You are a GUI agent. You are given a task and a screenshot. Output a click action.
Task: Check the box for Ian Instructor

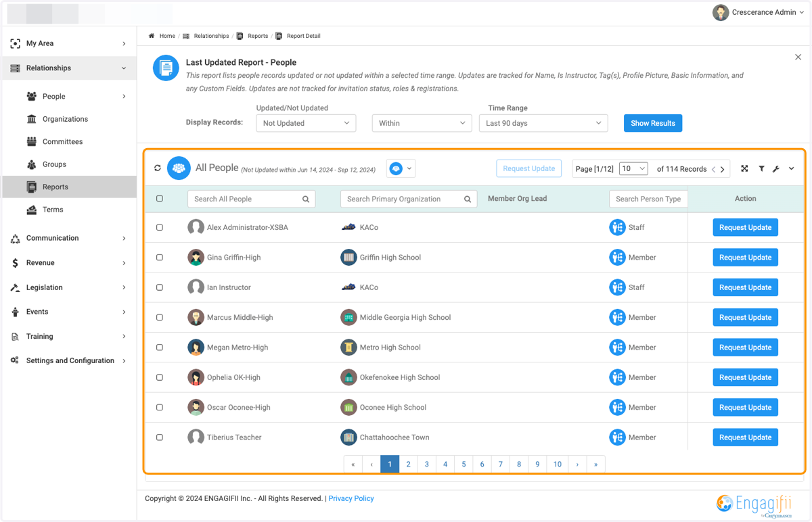(160, 287)
